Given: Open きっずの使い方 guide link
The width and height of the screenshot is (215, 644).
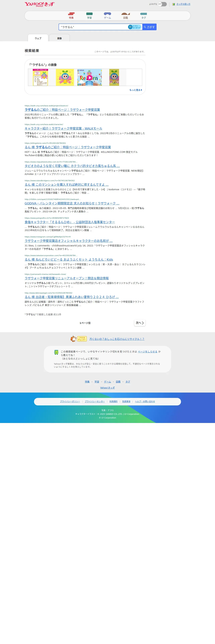Looking at the screenshot, I should click(x=183, y=4).
